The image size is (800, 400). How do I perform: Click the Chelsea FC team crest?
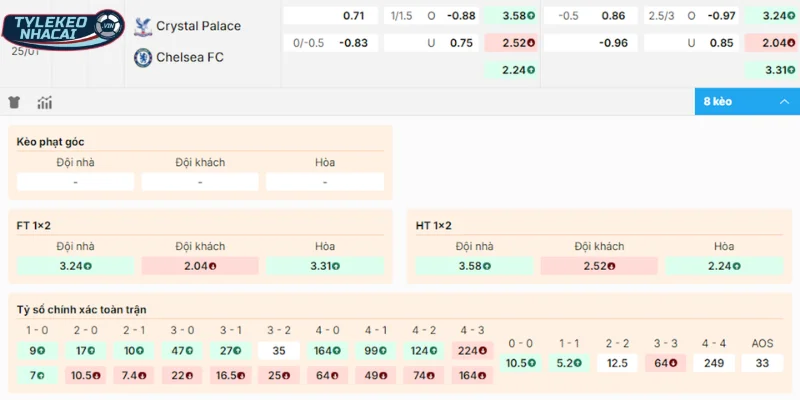pos(143,57)
